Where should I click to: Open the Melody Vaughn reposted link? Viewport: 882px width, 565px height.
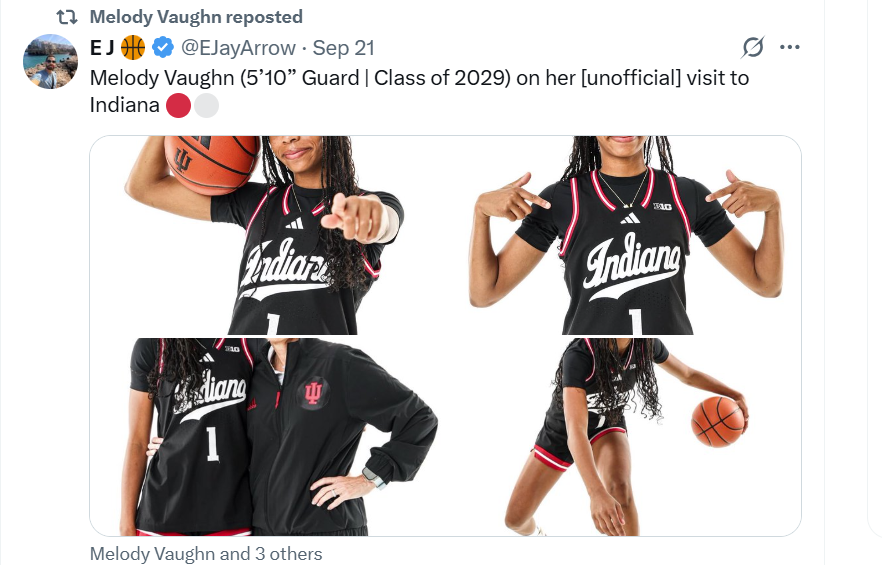pyautogui.click(x=196, y=17)
